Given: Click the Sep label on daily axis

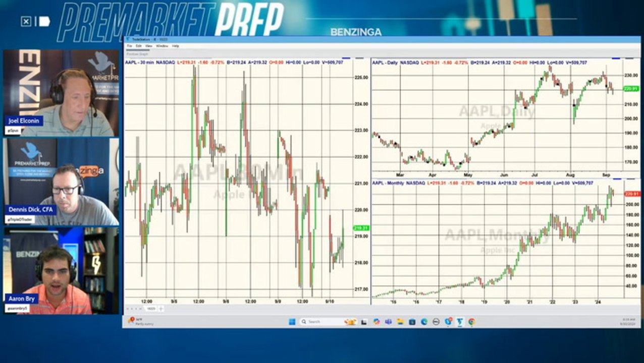Looking at the screenshot, I should pos(606,174).
